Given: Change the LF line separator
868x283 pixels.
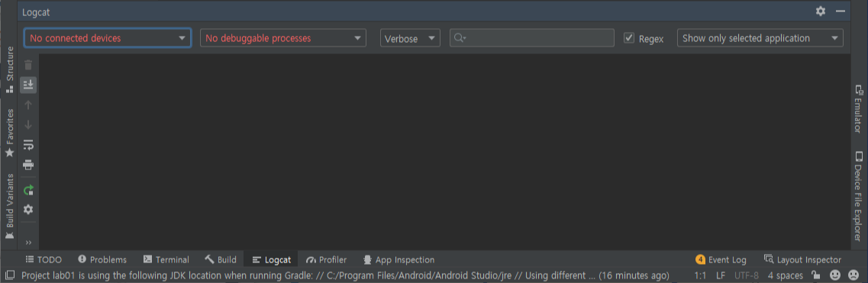Looking at the screenshot, I should [x=720, y=275].
